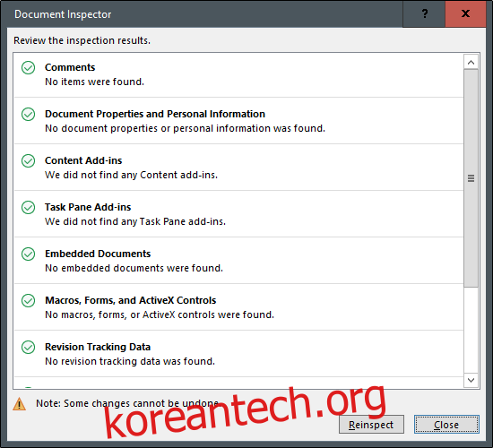This screenshot has height=448, width=493.
Task: Close the dialog with the red X
Action: [x=465, y=13]
